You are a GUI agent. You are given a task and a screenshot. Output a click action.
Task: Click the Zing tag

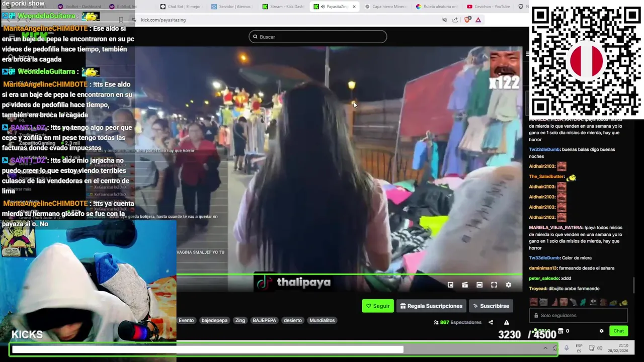pos(240,320)
